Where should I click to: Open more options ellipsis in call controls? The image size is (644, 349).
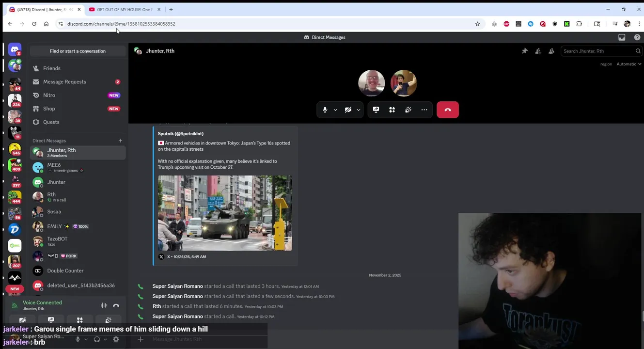[424, 110]
